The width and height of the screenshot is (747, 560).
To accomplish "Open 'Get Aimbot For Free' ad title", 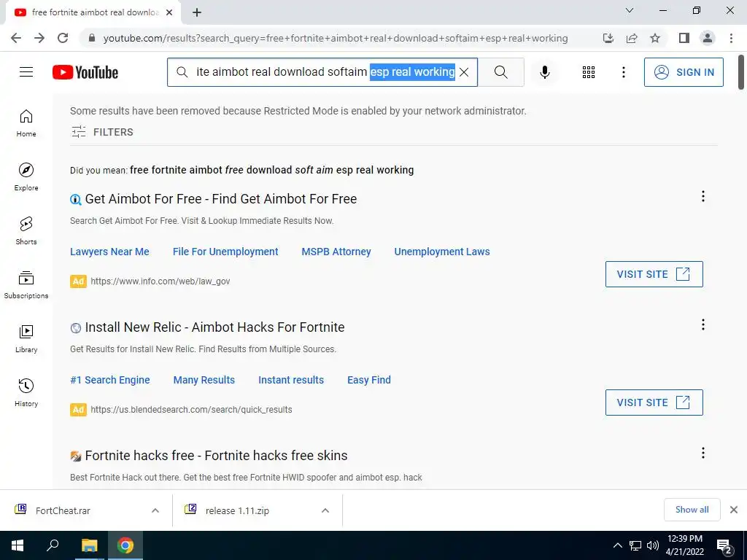I will 220,198.
